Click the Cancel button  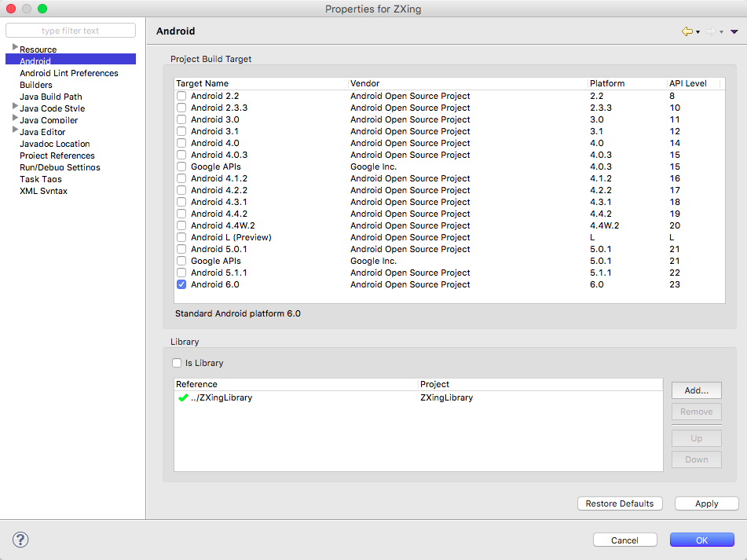pos(625,540)
